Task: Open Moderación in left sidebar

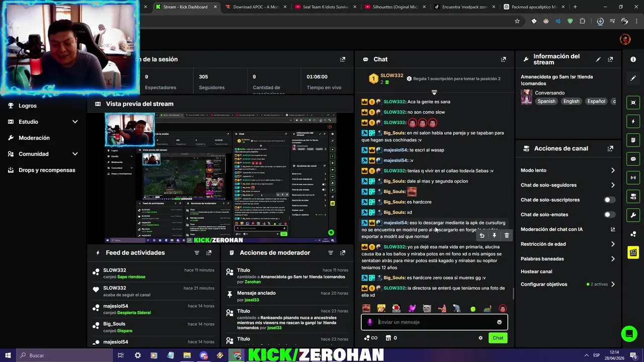Action: click(x=34, y=138)
